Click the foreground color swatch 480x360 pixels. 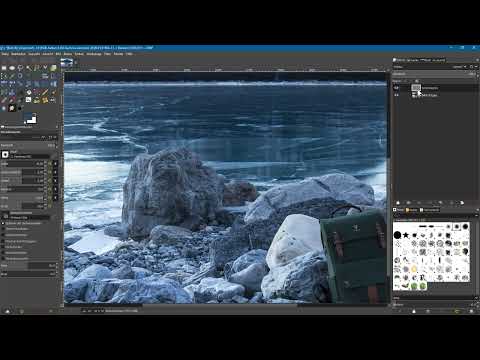28,116
